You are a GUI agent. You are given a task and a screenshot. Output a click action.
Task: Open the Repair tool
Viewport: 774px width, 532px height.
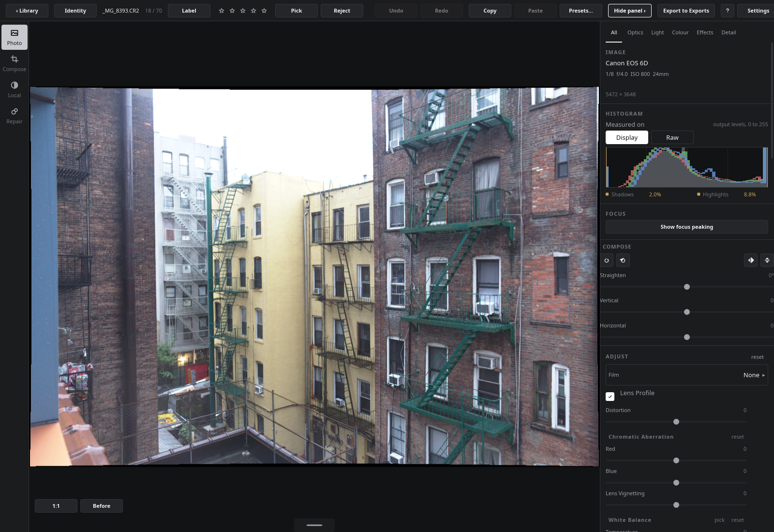15,116
